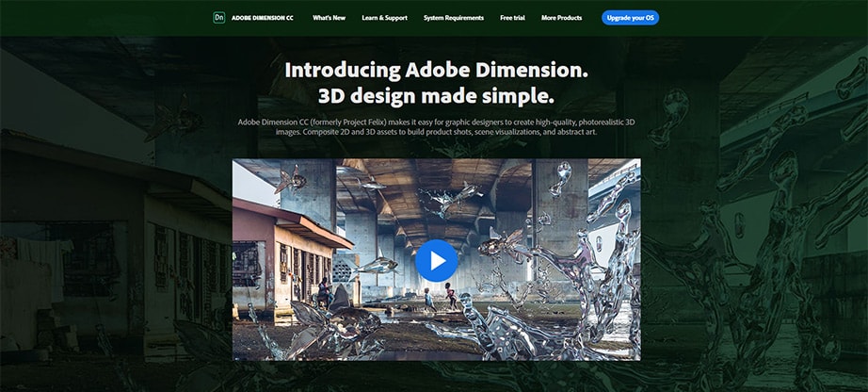Click the Adobe Dimension Dn logo icon

(219, 18)
